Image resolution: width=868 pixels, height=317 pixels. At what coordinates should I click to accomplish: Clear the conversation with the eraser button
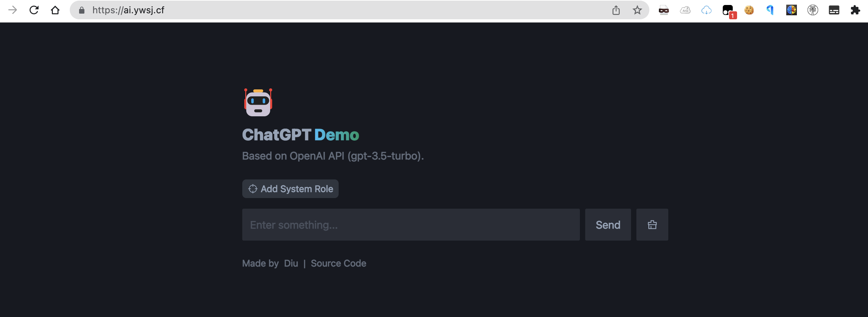[x=652, y=225]
